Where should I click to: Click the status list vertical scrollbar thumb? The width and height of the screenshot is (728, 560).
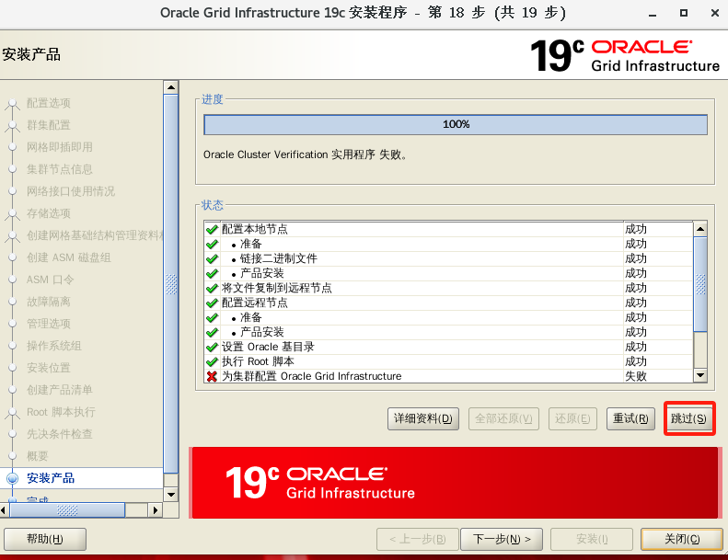700,284
